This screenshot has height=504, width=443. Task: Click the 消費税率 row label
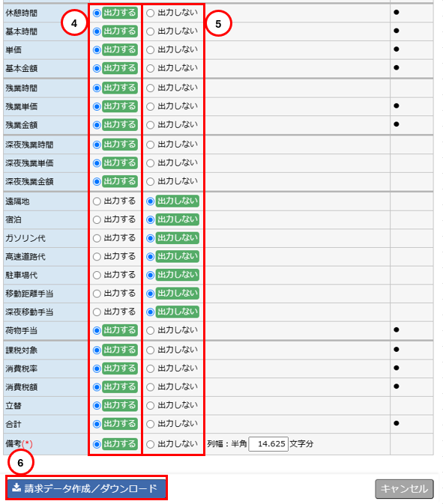(21, 368)
